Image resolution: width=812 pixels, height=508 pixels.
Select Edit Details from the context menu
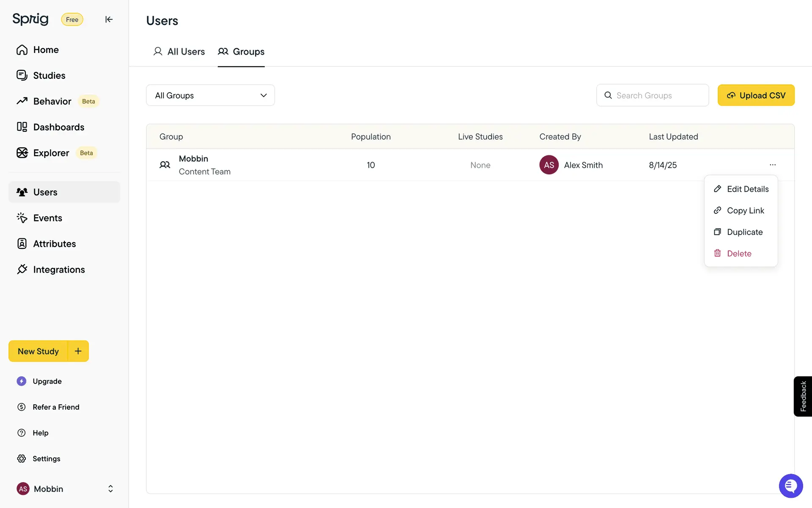tap(747, 189)
